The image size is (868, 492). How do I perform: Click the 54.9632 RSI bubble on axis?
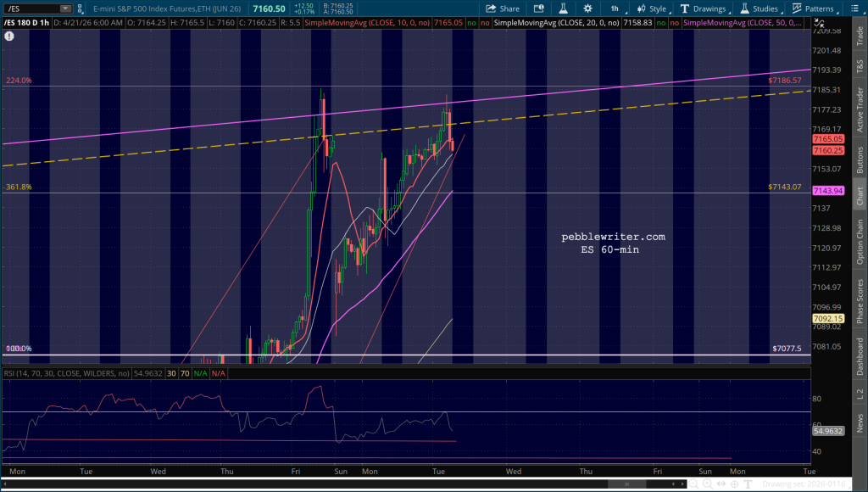828,431
